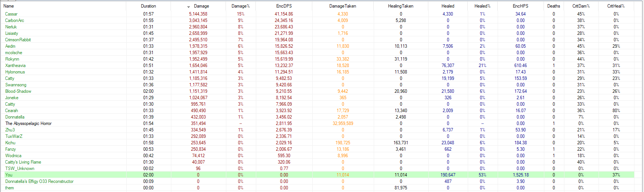Select the Cassar row
644x192 pixels.
click(11, 14)
